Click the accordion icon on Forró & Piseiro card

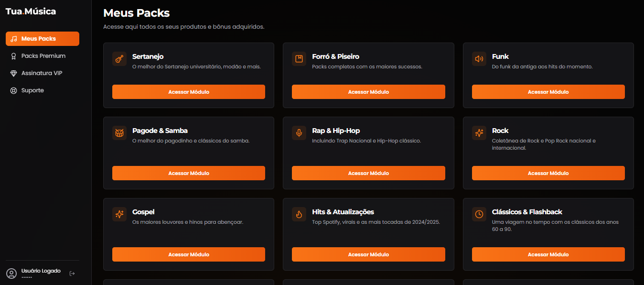[299, 59]
